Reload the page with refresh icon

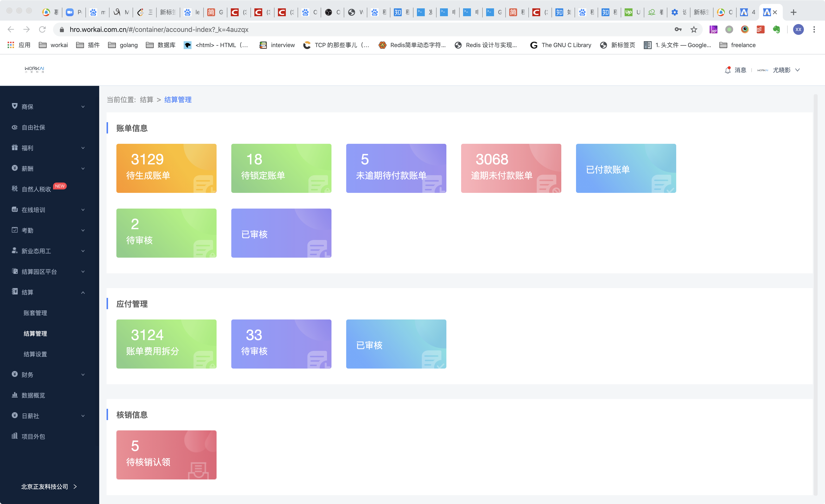(x=42, y=29)
